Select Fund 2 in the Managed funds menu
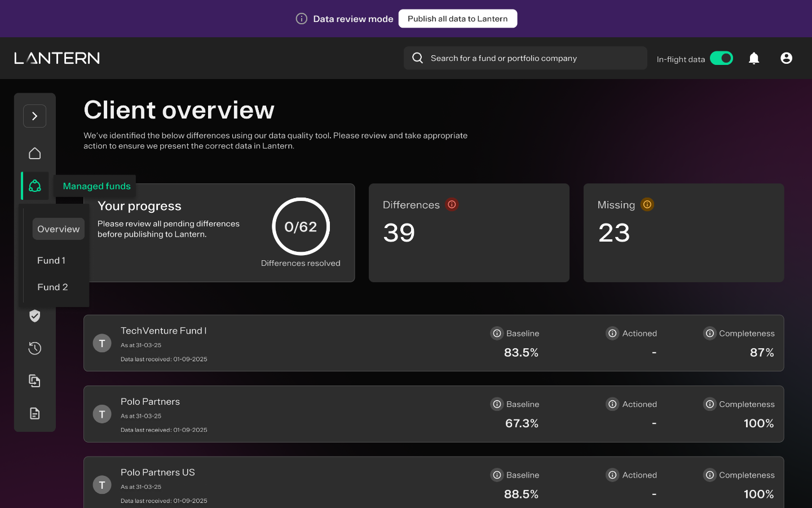 tap(52, 287)
